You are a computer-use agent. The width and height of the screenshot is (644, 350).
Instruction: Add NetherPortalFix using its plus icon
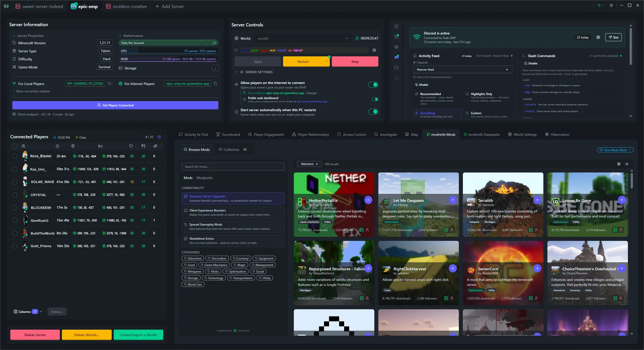368,200
